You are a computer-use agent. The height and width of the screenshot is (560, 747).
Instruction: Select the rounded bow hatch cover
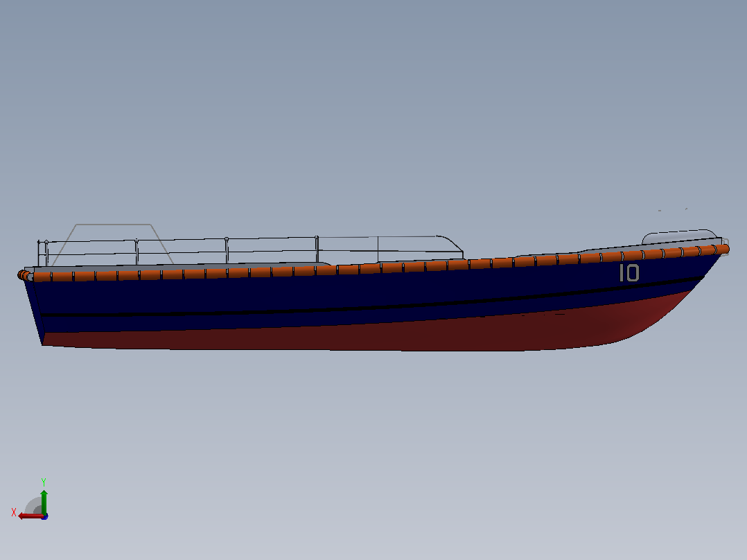click(x=679, y=236)
